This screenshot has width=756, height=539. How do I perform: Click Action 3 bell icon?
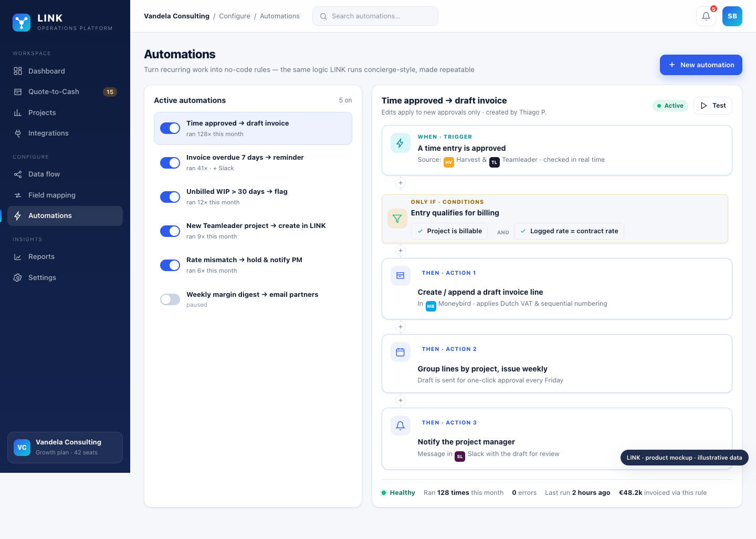400,426
